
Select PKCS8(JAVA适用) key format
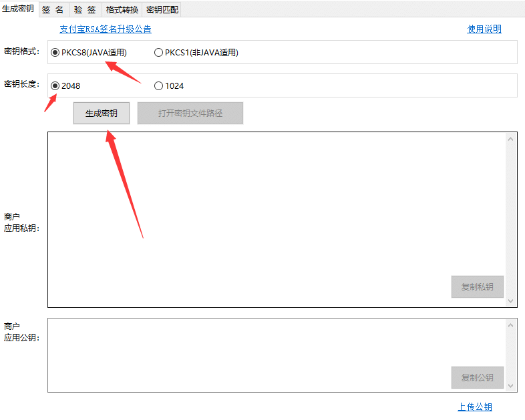(x=55, y=53)
